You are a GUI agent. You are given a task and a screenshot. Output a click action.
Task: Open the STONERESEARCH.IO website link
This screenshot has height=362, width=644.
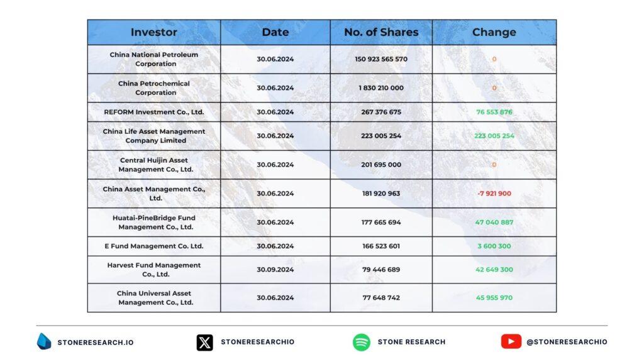point(96,342)
